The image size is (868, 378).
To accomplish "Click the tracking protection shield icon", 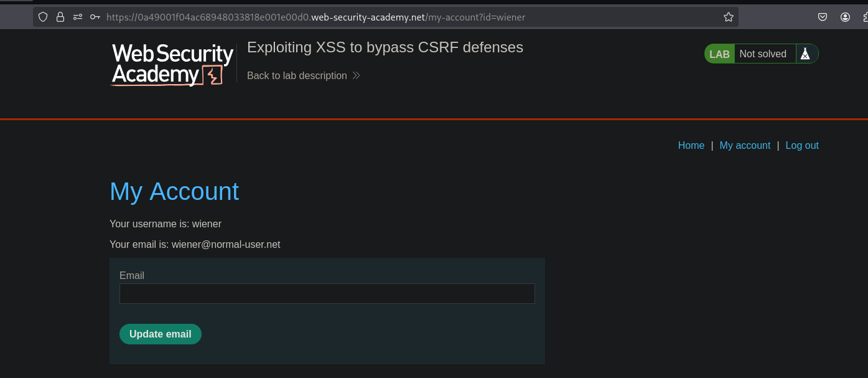I will (x=43, y=17).
